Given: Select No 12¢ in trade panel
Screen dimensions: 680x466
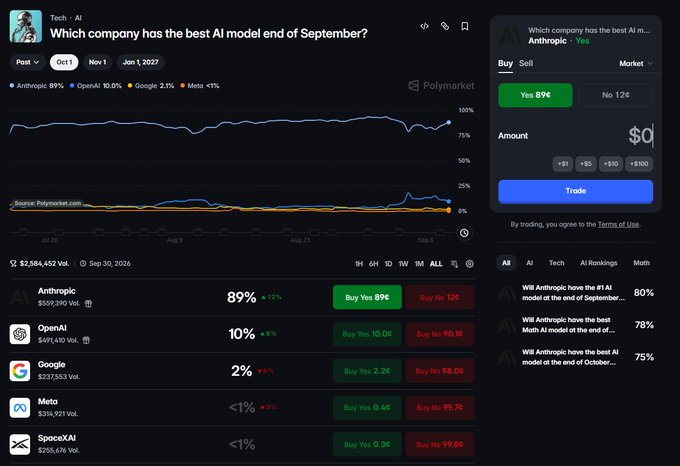Looking at the screenshot, I should coord(616,95).
